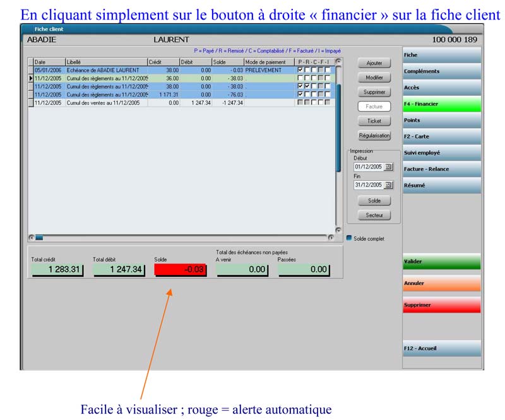
Task: Click the Solde column header
Action: pos(228,62)
